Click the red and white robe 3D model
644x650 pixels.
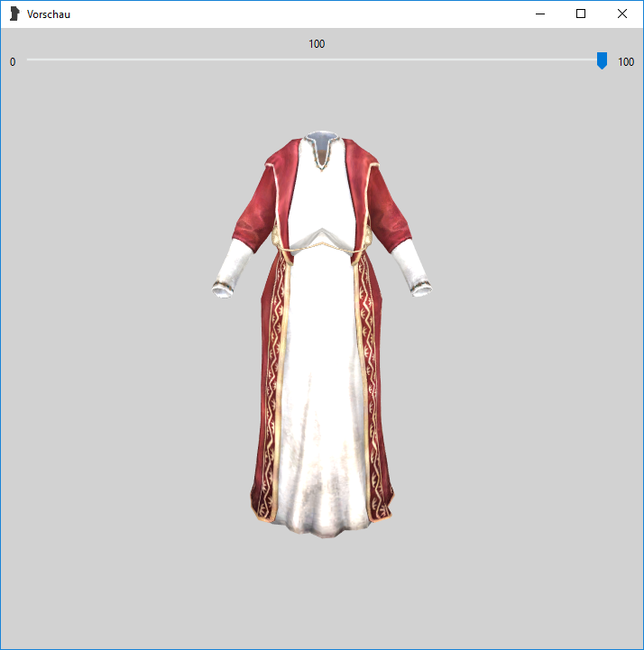pyautogui.click(x=322, y=334)
